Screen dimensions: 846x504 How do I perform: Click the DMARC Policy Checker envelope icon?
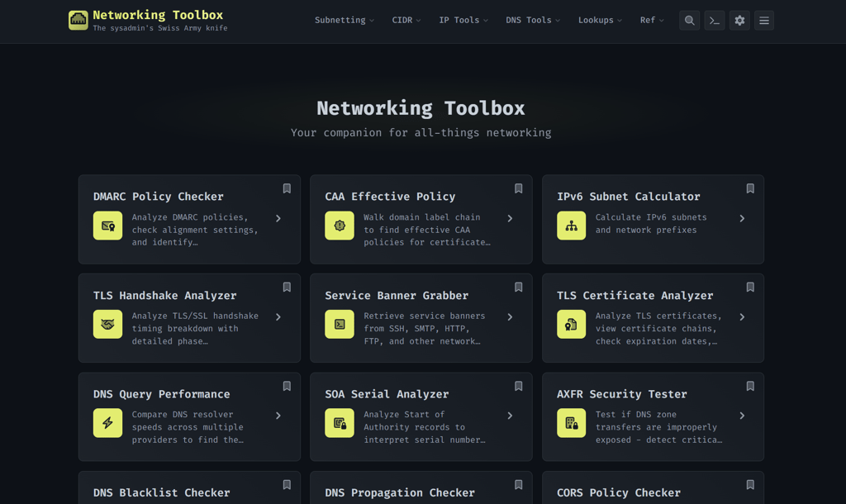click(x=107, y=225)
